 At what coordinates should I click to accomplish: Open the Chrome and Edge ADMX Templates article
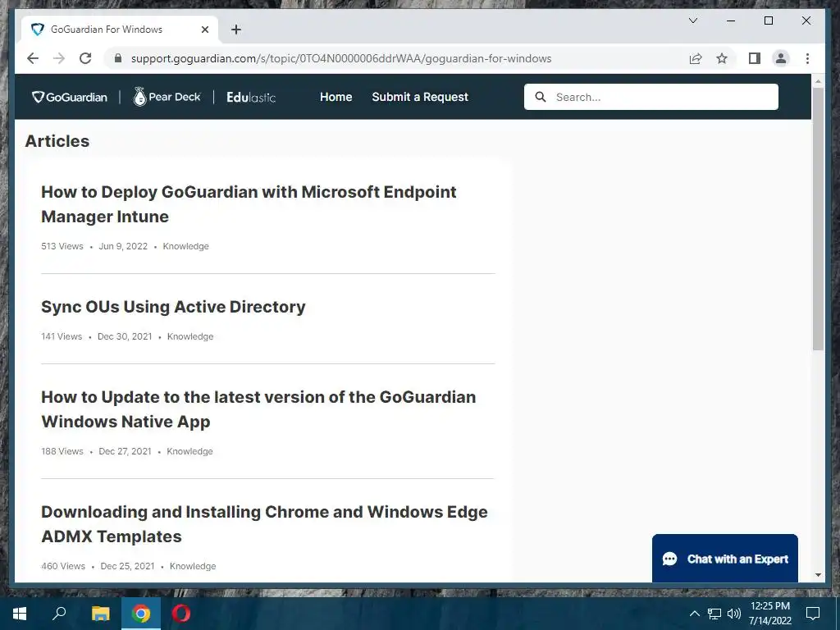[264, 524]
